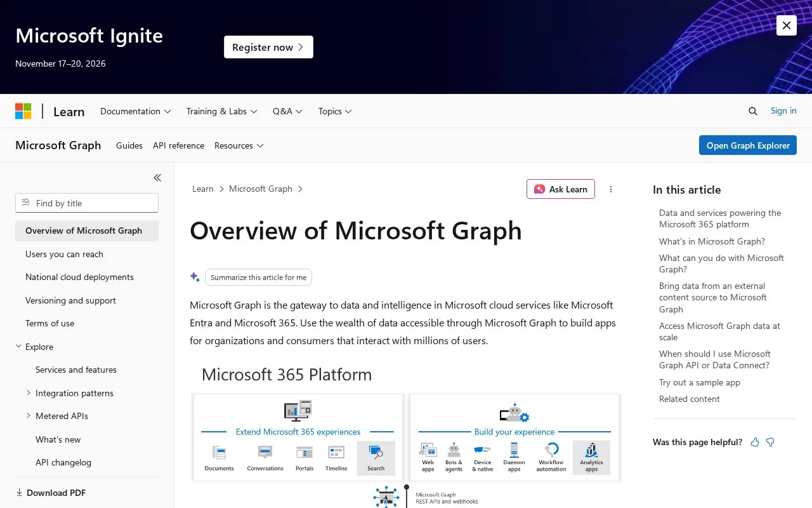This screenshot has height=508, width=812.
Task: Collapse the table of contents sidebar
Action: click(157, 178)
